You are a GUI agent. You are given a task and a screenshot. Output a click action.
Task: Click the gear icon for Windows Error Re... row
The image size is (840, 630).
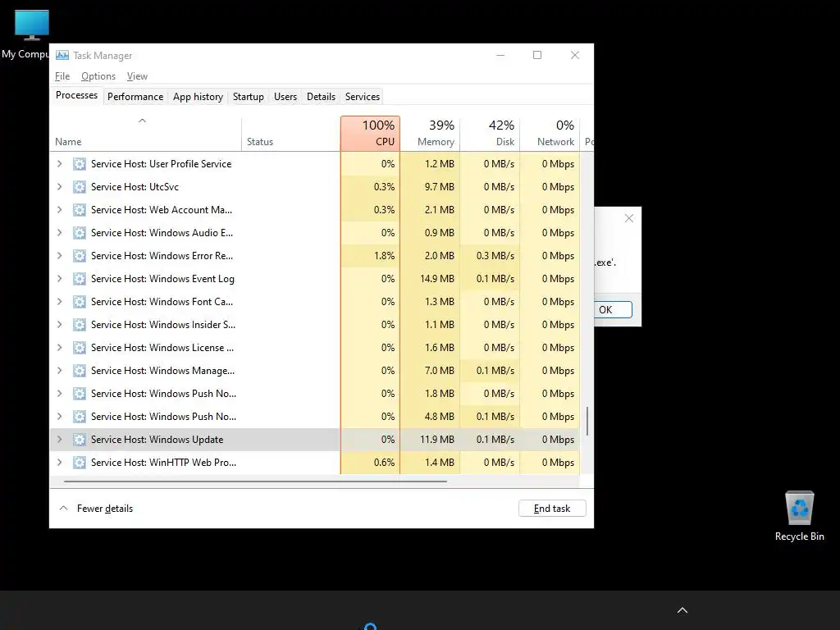80,256
